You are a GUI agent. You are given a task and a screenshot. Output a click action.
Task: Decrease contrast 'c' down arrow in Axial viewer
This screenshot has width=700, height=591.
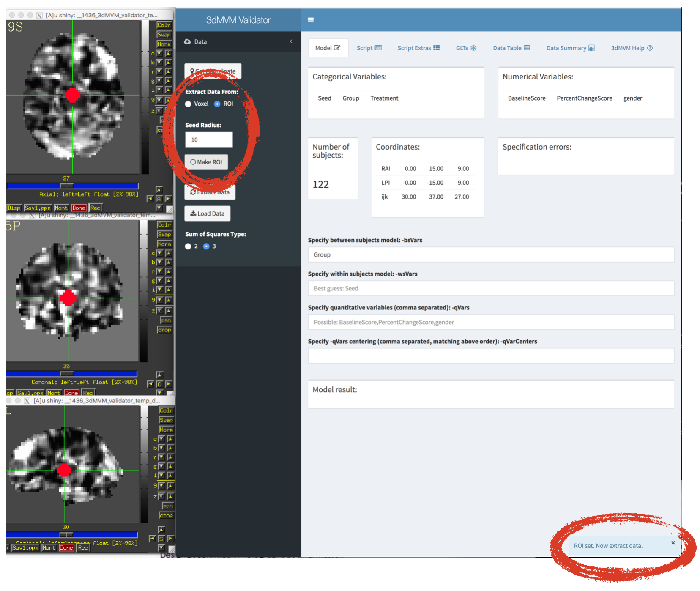coord(159,53)
